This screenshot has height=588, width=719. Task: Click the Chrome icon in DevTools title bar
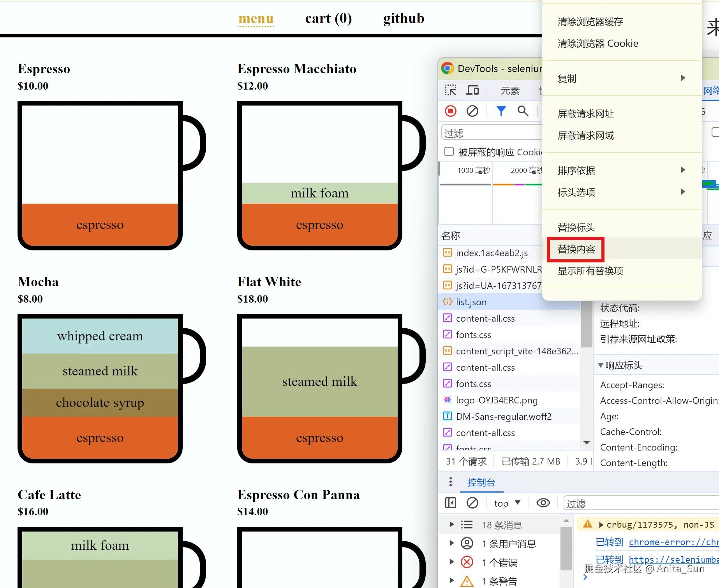point(448,69)
